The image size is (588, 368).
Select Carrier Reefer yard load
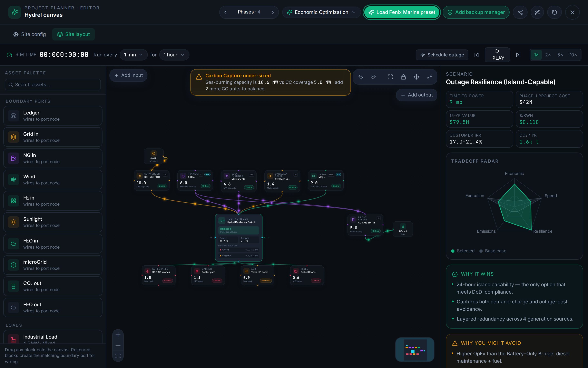point(208,275)
